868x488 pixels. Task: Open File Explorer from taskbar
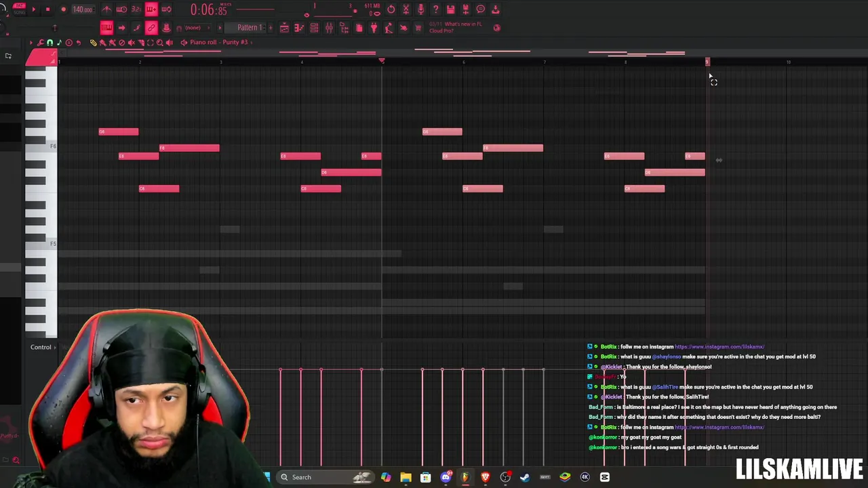(406, 477)
